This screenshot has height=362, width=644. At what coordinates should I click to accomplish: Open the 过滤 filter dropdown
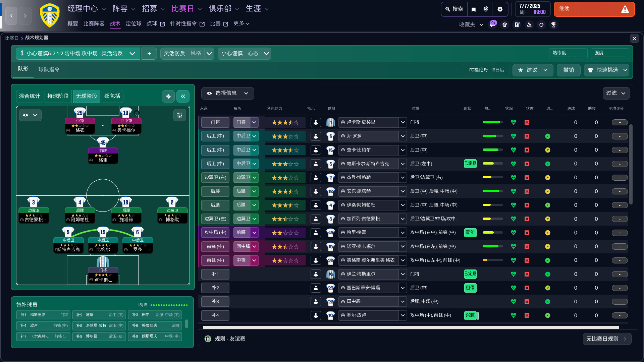pyautogui.click(x=616, y=93)
